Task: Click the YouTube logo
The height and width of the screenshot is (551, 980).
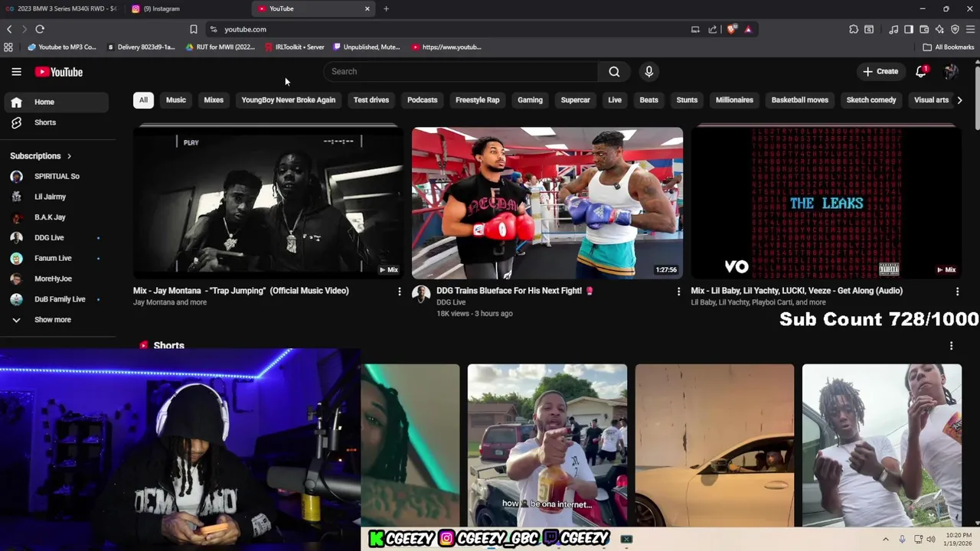Action: point(58,72)
